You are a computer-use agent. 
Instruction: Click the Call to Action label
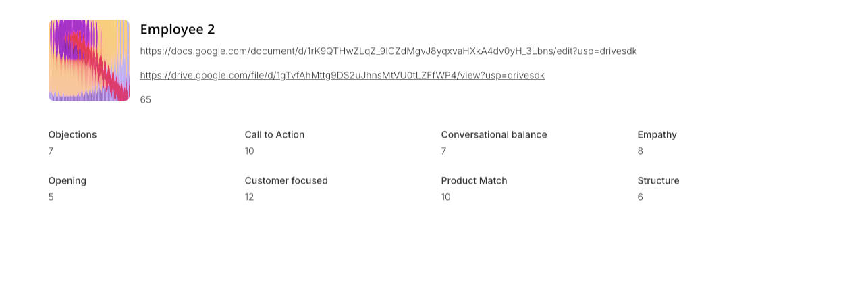point(274,135)
